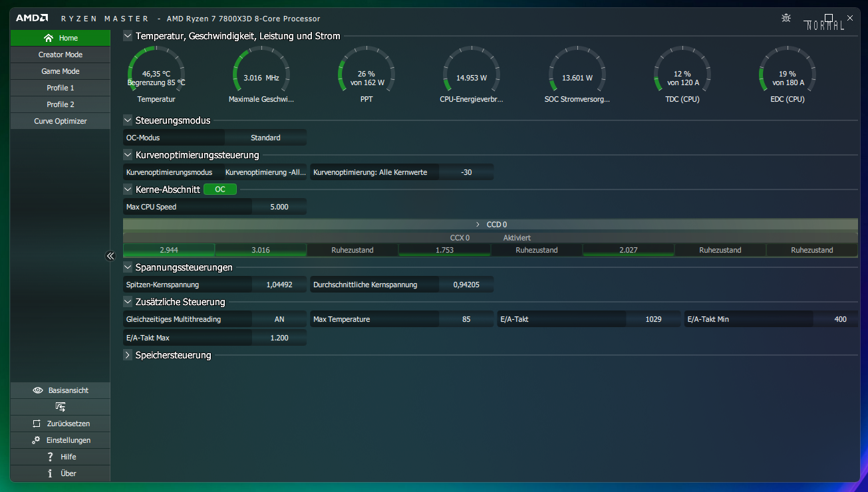Click the import/export profile icon

coord(61,407)
